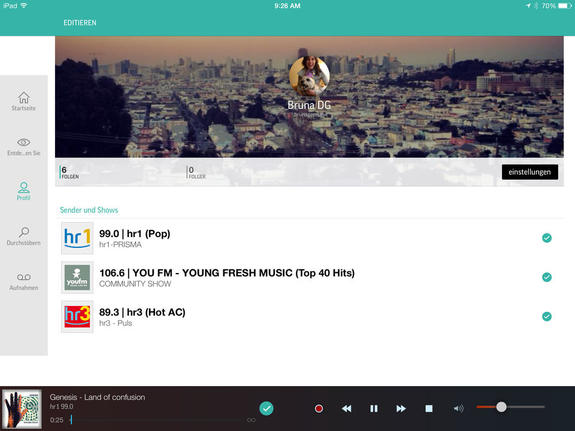The width and height of the screenshot is (575, 431).
Task: Fast forward the current track
Action: tap(401, 408)
